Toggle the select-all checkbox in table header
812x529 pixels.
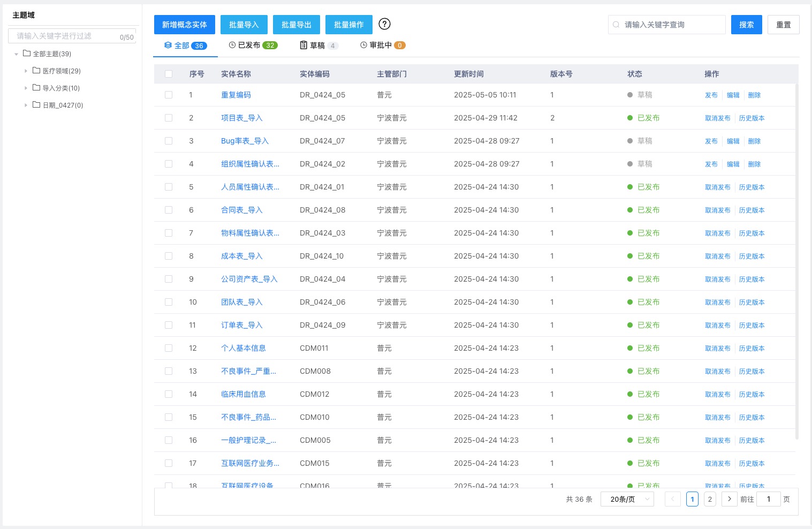pyautogui.click(x=169, y=74)
